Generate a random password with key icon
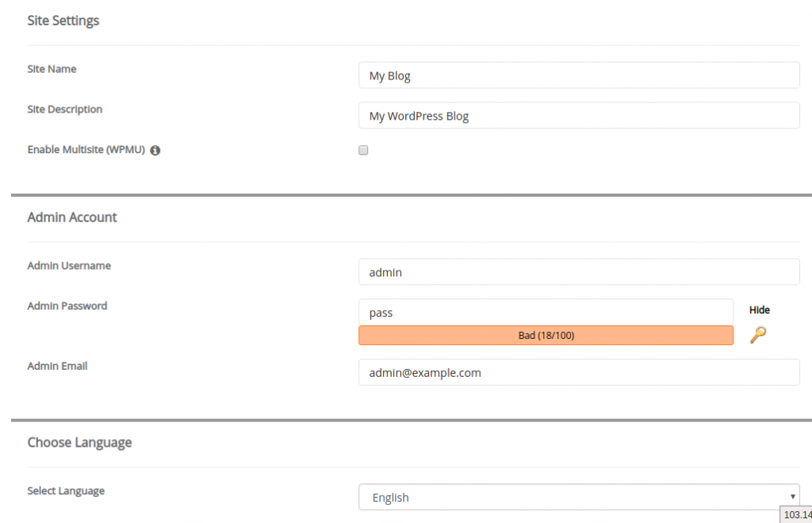812x523 pixels. point(758,335)
